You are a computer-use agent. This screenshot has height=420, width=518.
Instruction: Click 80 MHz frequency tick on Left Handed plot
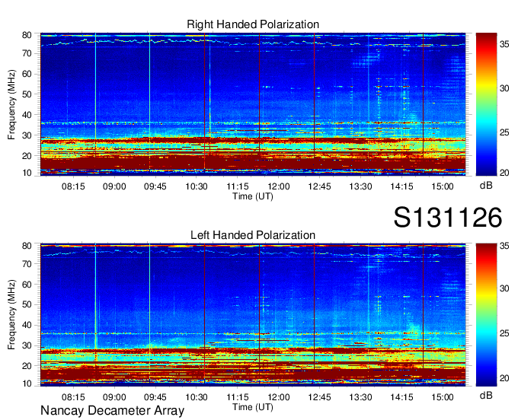coord(27,246)
